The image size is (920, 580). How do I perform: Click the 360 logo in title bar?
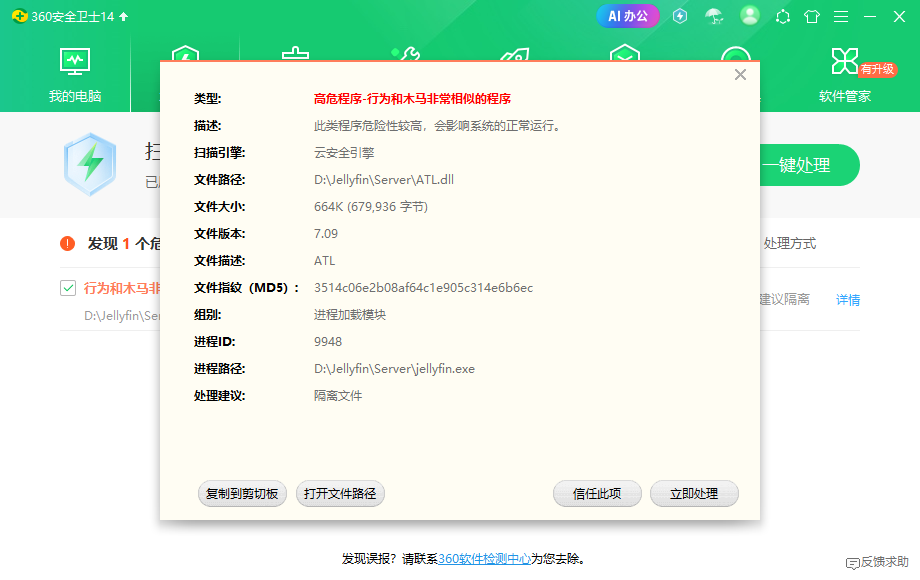pyautogui.click(x=19, y=16)
